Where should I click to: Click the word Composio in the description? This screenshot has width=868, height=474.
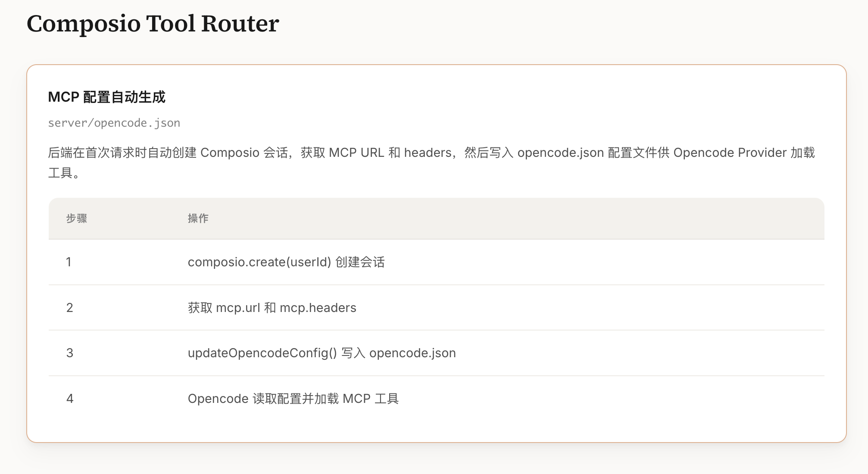(x=230, y=153)
